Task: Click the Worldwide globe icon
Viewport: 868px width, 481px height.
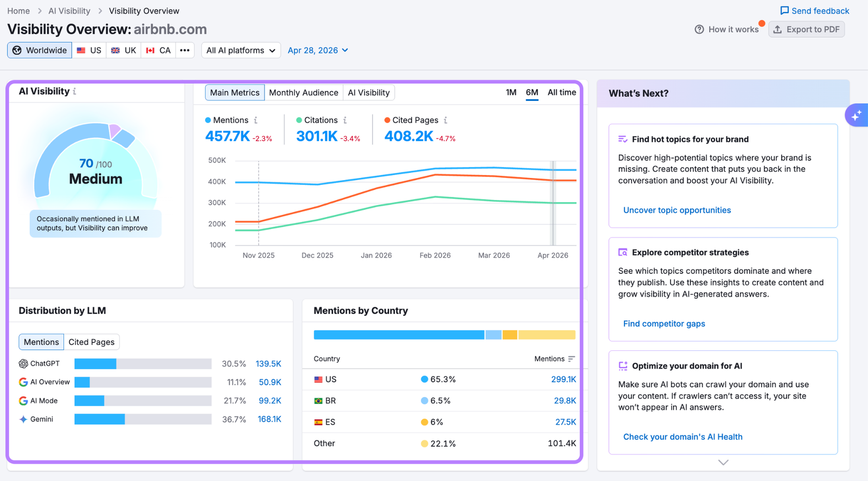Action: click(17, 50)
